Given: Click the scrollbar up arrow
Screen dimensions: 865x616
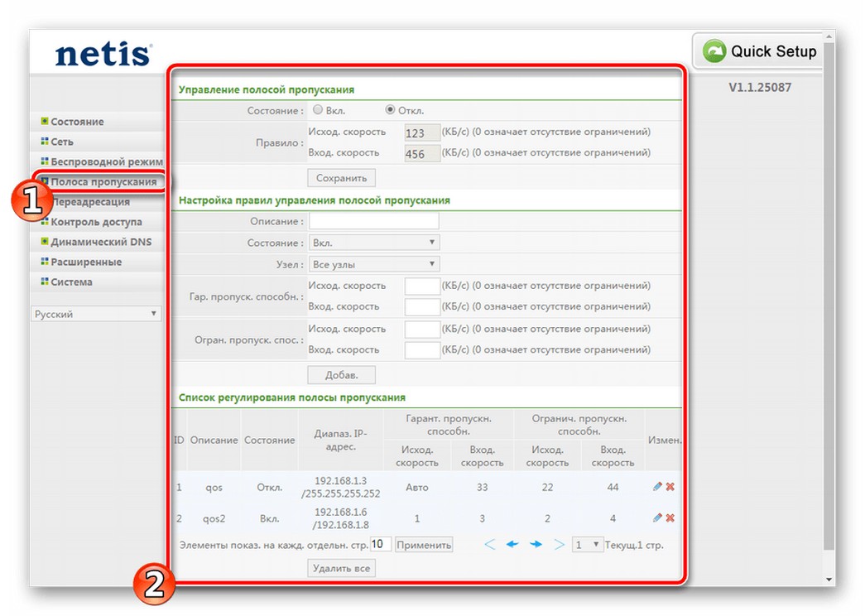Looking at the screenshot, I should tap(829, 36).
